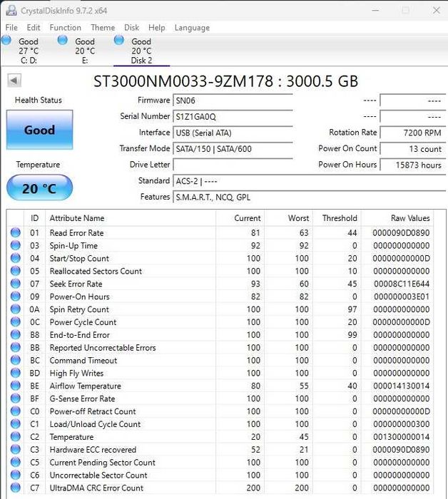Select raw value 001300000014
448x499 pixels.
[x=402, y=437]
